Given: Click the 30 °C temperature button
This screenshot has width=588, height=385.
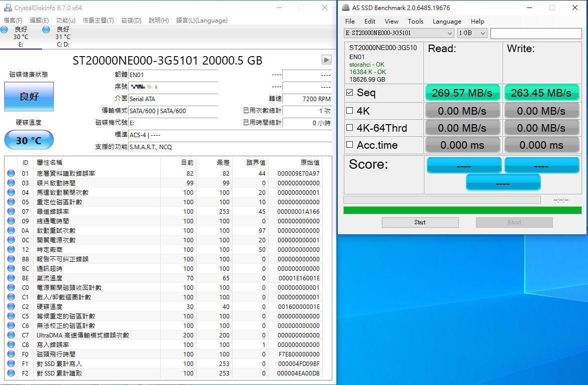Looking at the screenshot, I should point(29,140).
